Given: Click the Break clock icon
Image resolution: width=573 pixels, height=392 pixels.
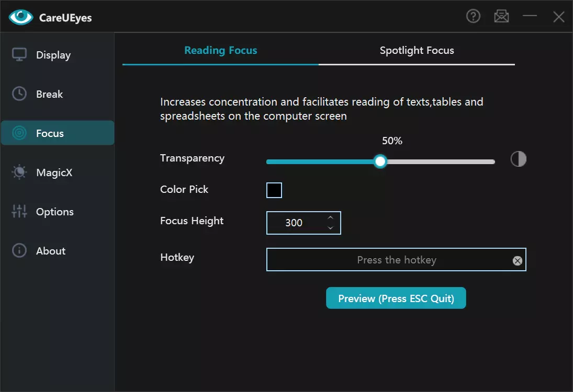Looking at the screenshot, I should pos(19,94).
